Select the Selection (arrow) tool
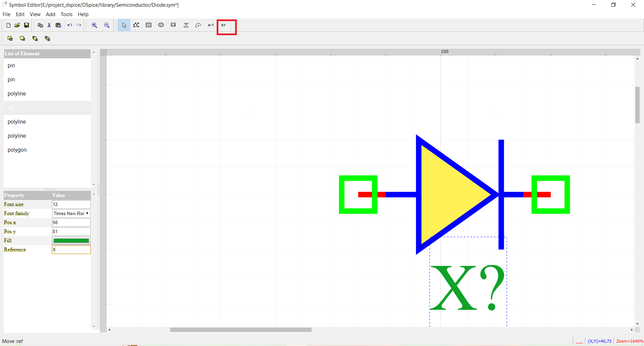The image size is (644, 346). click(x=124, y=25)
